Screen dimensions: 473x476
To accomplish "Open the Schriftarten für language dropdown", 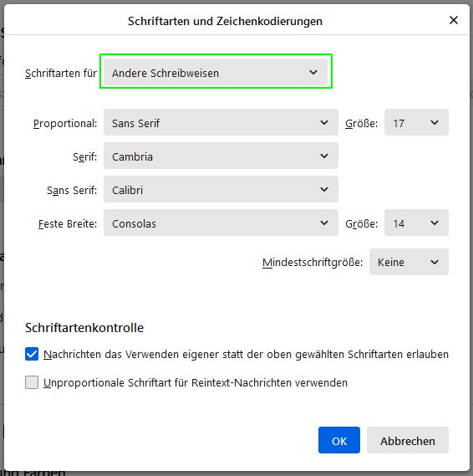I will [x=216, y=72].
